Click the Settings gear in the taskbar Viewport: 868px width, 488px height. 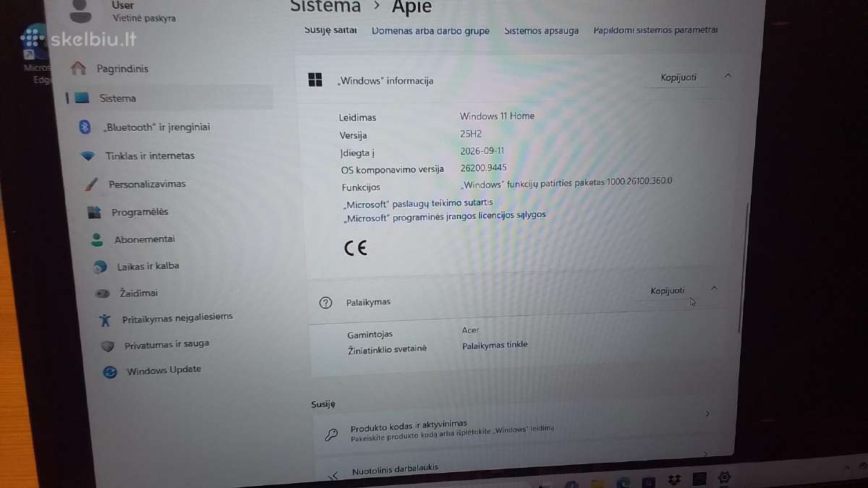tap(723, 478)
